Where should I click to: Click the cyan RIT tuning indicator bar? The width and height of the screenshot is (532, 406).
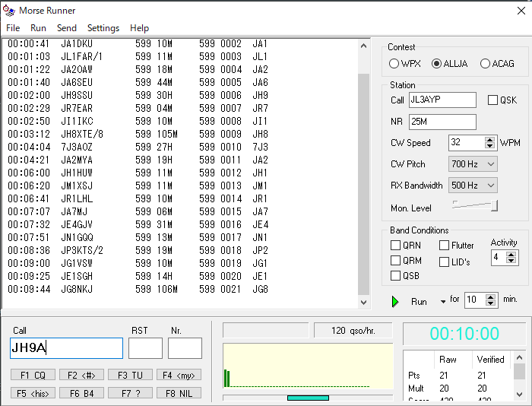pos(308,398)
